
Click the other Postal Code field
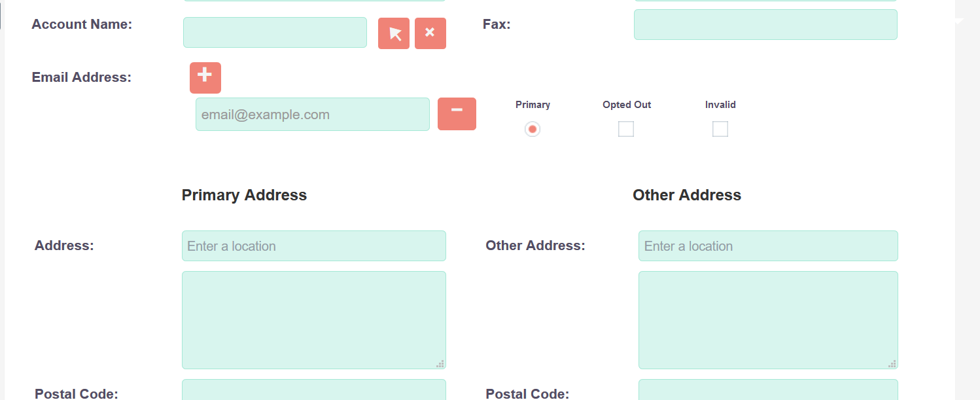(x=768, y=390)
